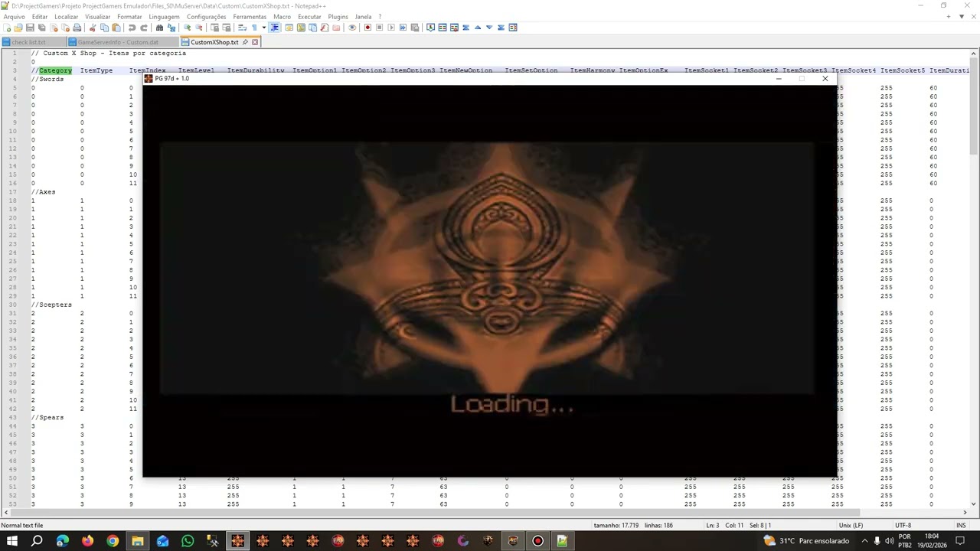Open WhatsApp from the taskbar

click(188, 541)
